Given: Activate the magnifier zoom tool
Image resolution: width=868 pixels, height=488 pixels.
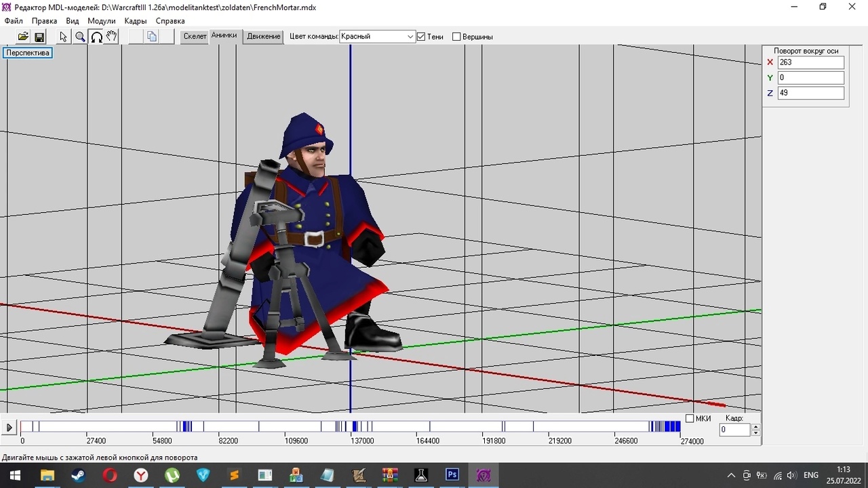Looking at the screenshot, I should [80, 37].
